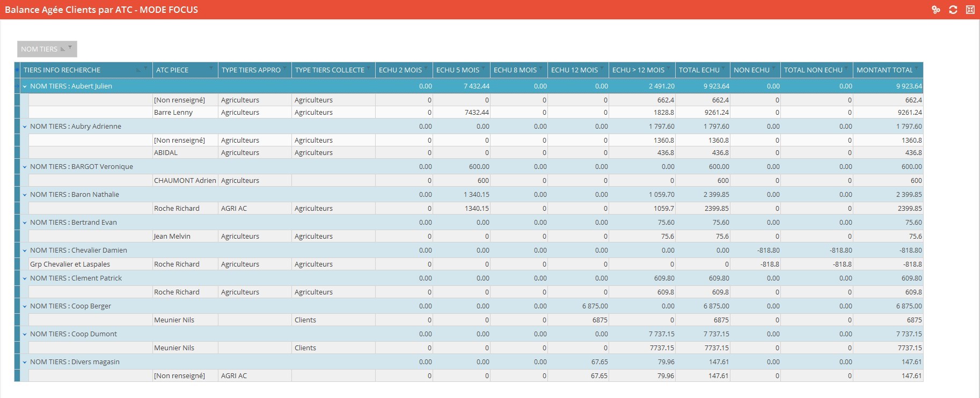Click the Grp Chevalier et Laspales cell
This screenshot has height=398, width=980.
(70, 264)
